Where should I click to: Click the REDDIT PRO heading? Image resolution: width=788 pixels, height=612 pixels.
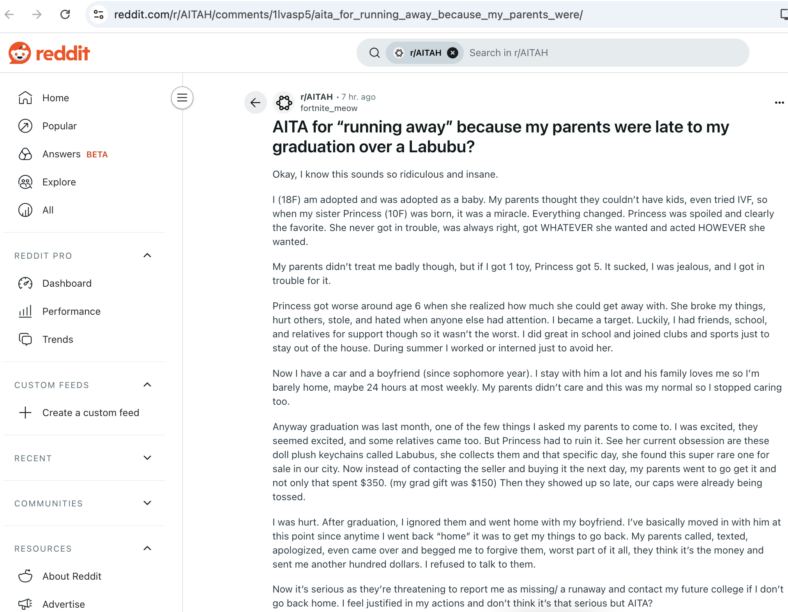click(x=43, y=256)
